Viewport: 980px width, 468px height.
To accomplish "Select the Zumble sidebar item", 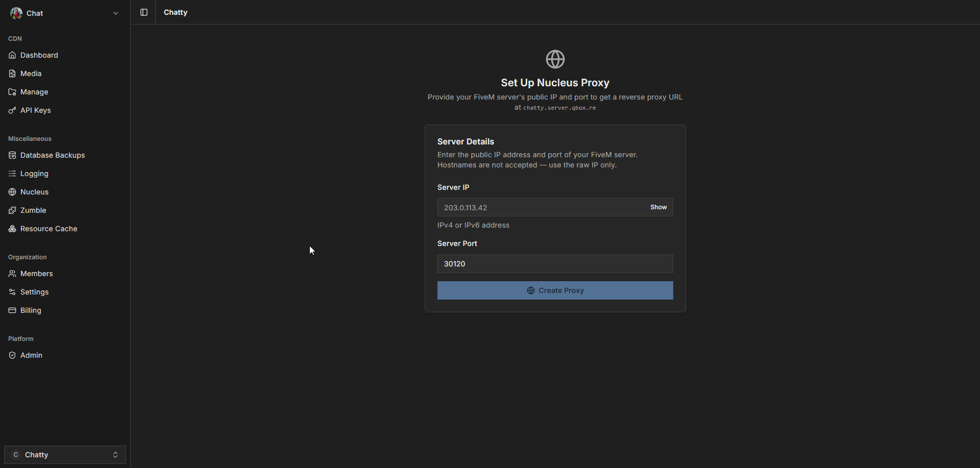I will (x=33, y=210).
